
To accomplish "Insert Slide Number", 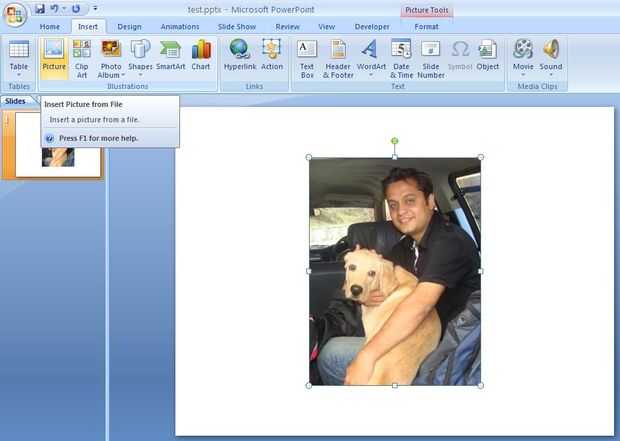I will click(x=431, y=50).
